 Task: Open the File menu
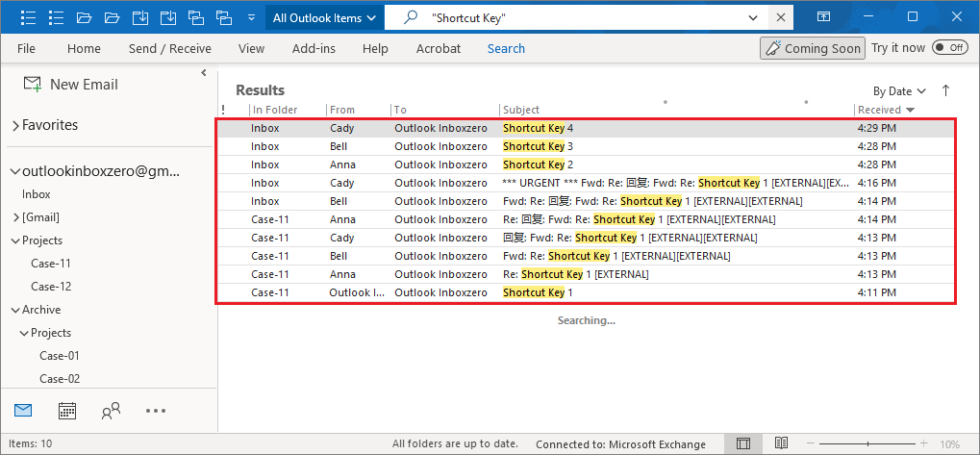pyautogui.click(x=26, y=48)
